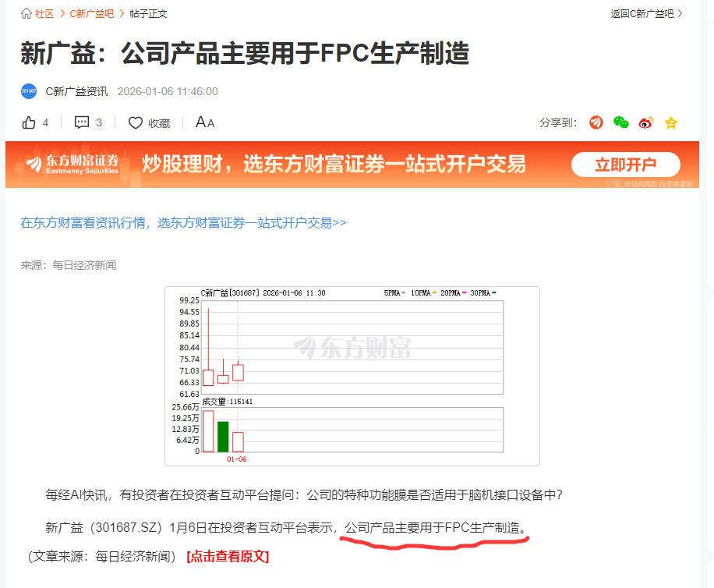Screen dimensions: 714x588
Task: Open the 社区 breadcrumb link
Action: pyautogui.click(x=44, y=14)
